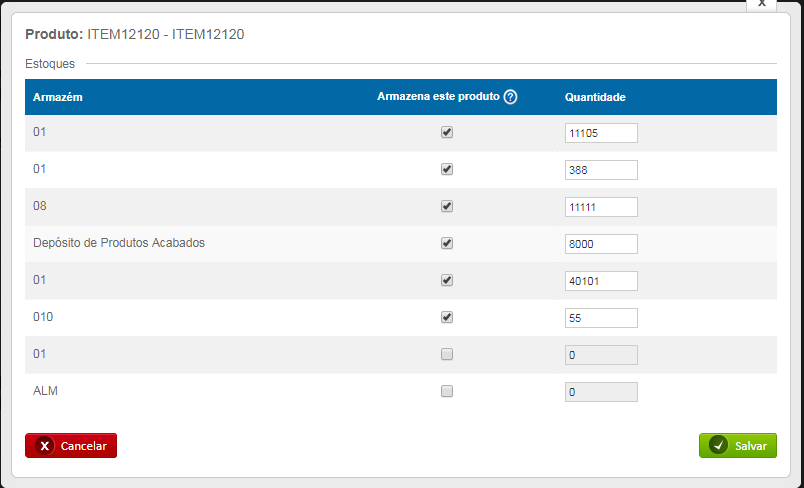Save changes with the Salvar button
The image size is (804, 488).
pyautogui.click(x=738, y=446)
